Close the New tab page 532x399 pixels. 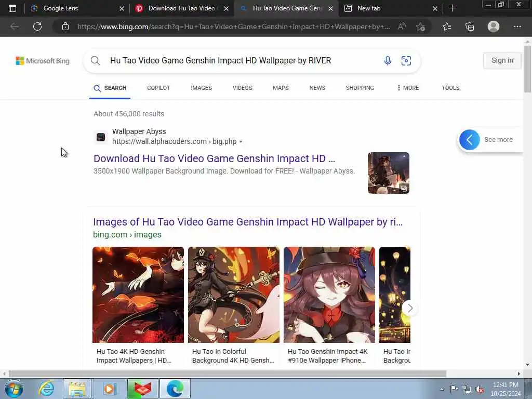(x=435, y=8)
